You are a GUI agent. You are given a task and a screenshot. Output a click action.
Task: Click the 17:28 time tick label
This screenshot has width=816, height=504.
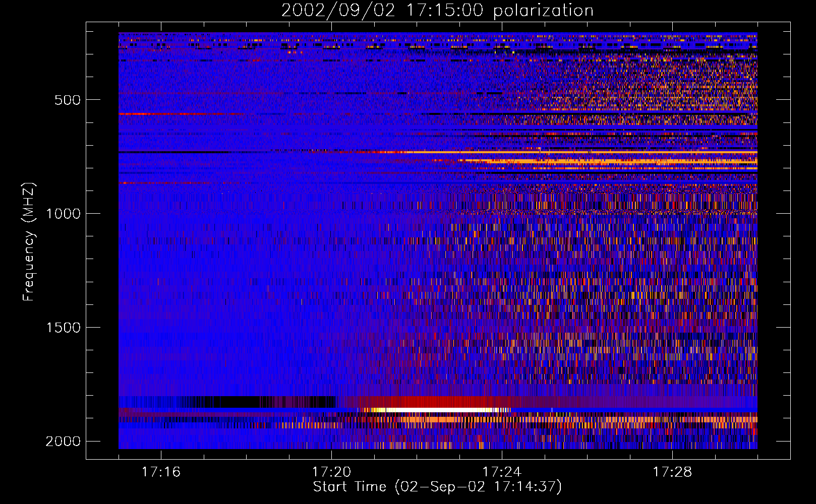672,472
